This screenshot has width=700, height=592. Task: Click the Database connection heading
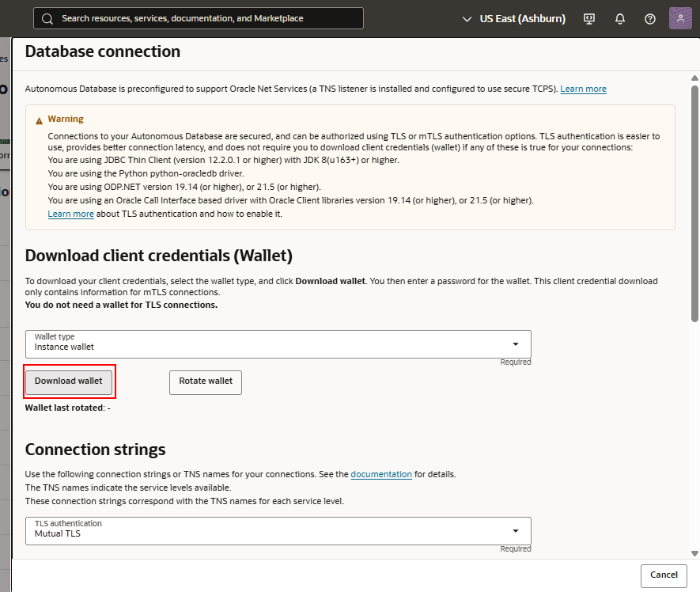(103, 52)
